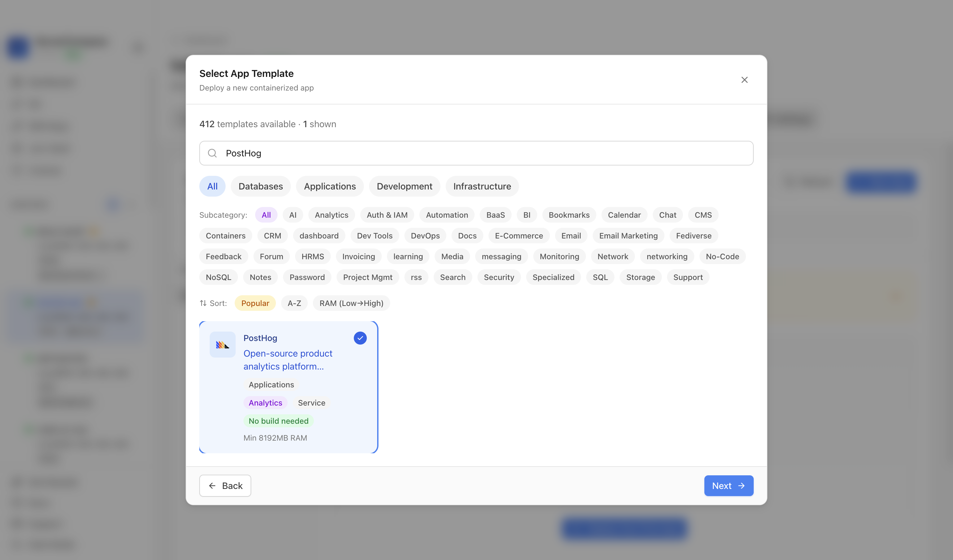Filter by BI subcategory

527,215
